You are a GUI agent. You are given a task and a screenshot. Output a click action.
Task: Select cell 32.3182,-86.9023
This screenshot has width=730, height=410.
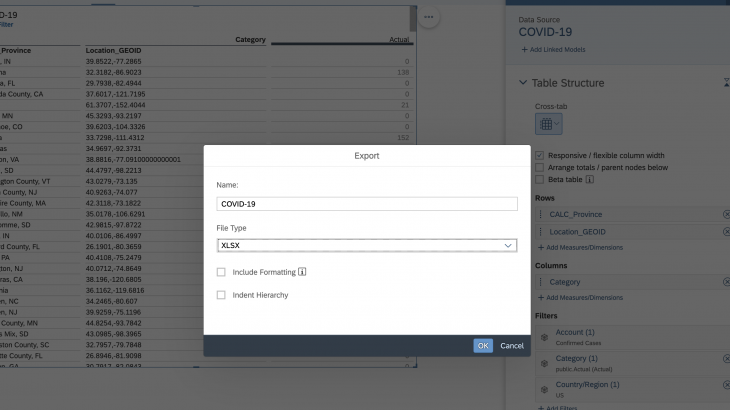tap(113, 72)
